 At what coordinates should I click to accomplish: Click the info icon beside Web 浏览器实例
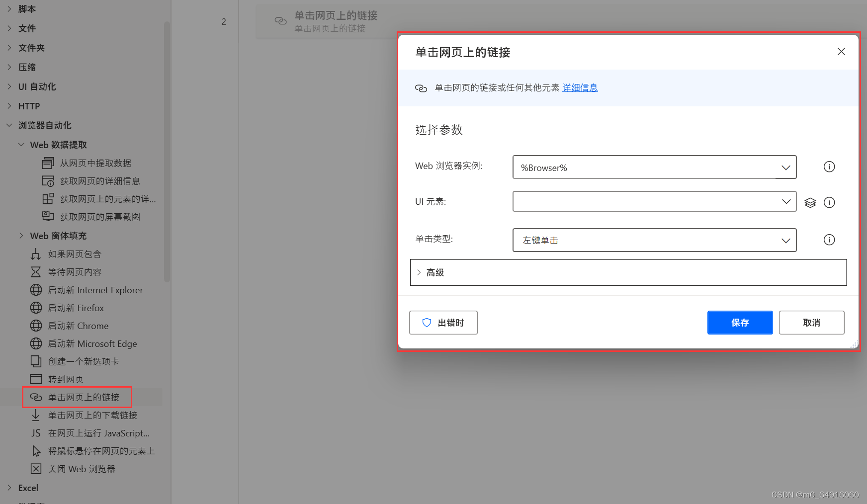pyautogui.click(x=829, y=167)
